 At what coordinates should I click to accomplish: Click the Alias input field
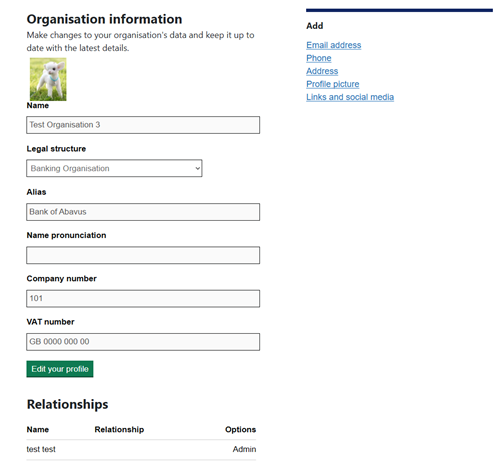coord(143,212)
